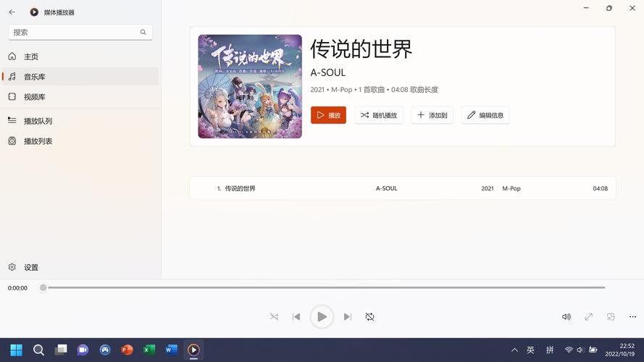The height and width of the screenshot is (362, 644).
Task: Open the Wi-Fi network tray icon
Action: coord(569,350)
